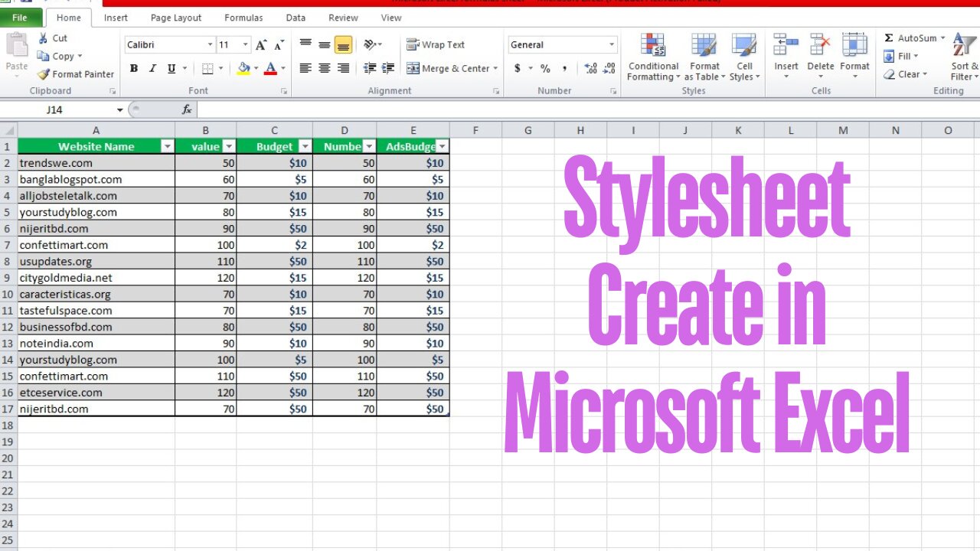Toggle Underline formatting
The image size is (980, 551).
coord(171,69)
